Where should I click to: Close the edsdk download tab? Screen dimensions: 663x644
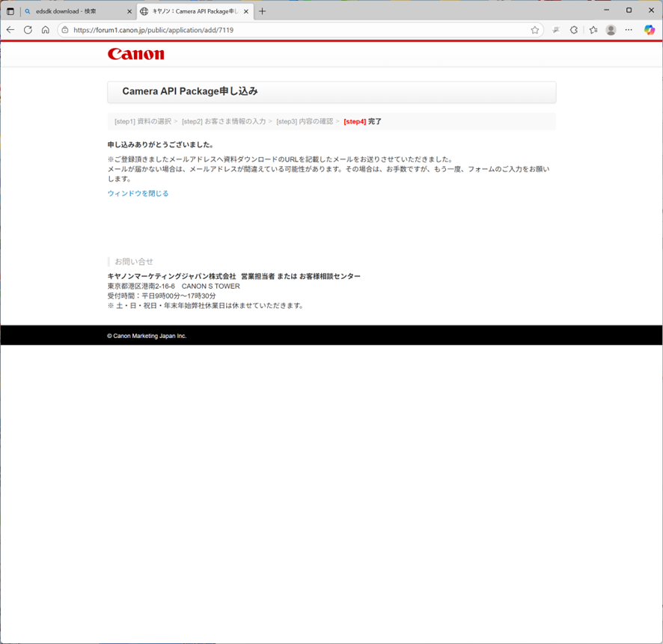click(129, 11)
